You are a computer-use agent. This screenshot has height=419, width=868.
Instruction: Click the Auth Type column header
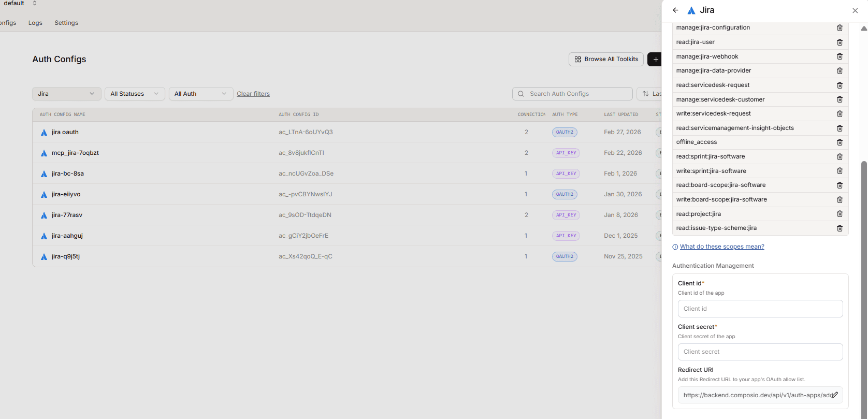565,114
